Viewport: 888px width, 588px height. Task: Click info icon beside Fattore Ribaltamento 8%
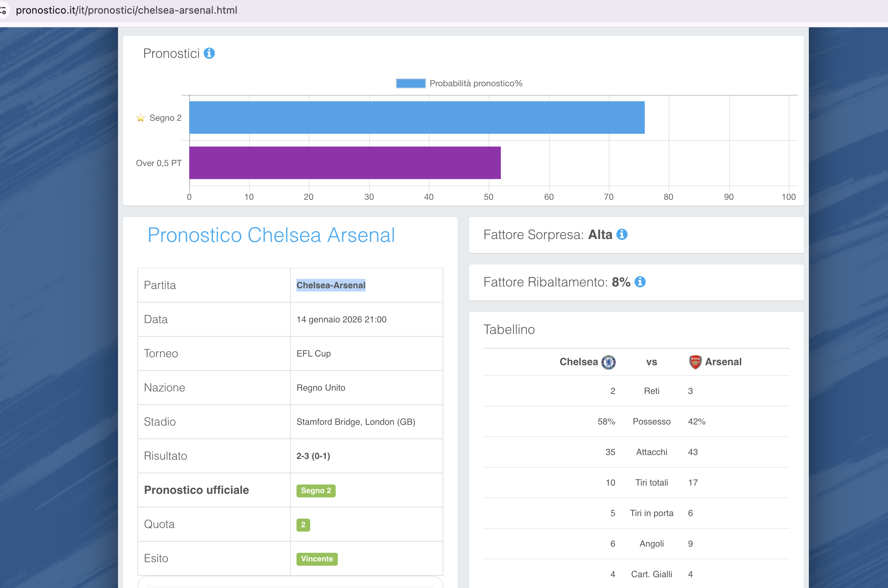[x=640, y=282]
